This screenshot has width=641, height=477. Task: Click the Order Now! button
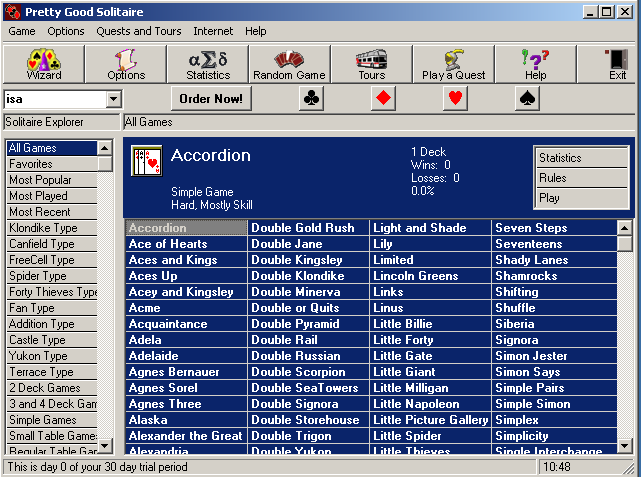(211, 99)
